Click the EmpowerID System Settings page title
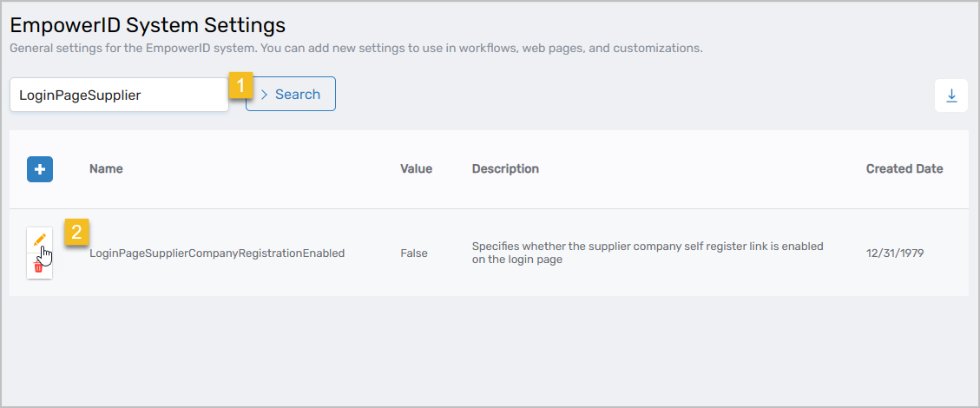This screenshot has width=980, height=408. (x=148, y=25)
